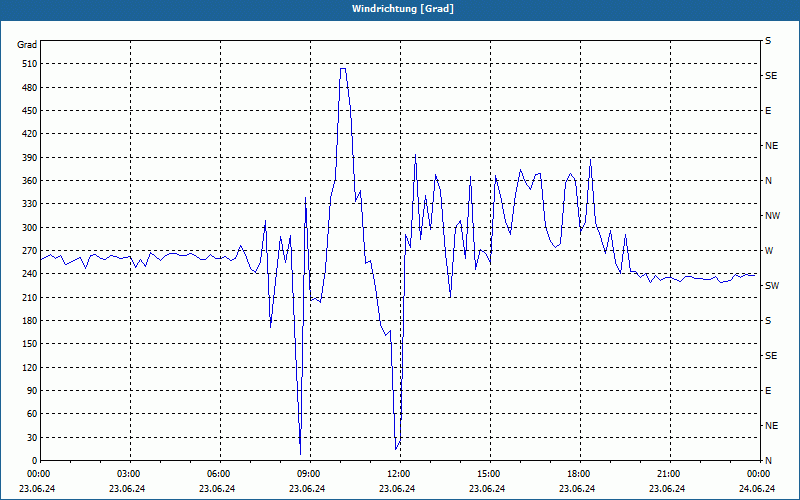Click the Grad unit label above the y-axis

click(x=27, y=45)
